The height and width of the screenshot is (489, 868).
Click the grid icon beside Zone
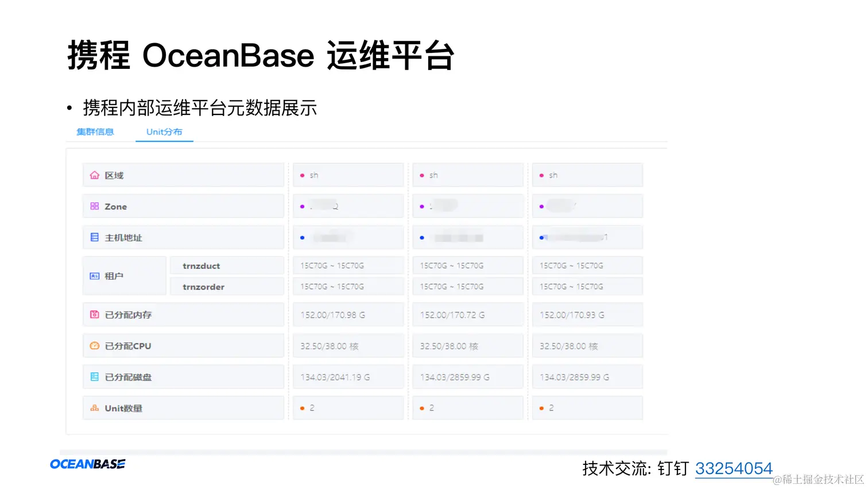95,206
